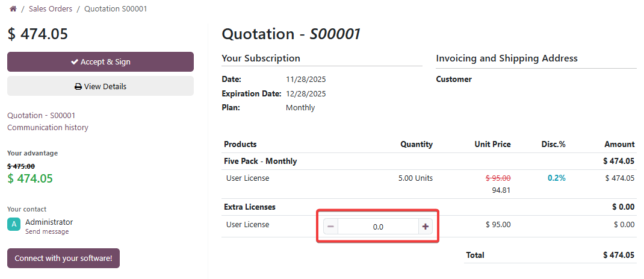
Task: Decrease extra User License quantity with minus
Action: (330, 227)
